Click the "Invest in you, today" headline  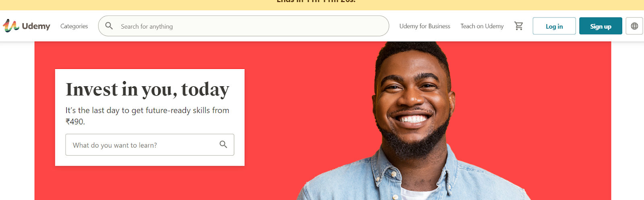pyautogui.click(x=147, y=90)
